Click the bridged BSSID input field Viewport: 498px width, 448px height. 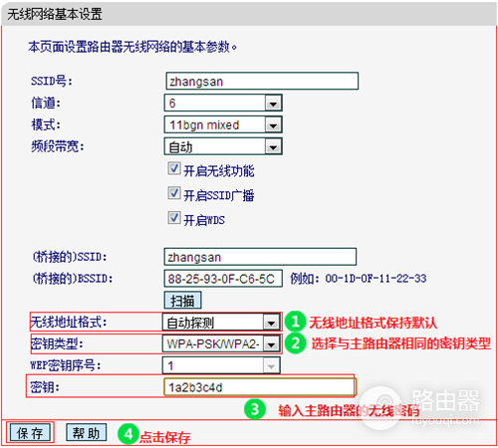click(x=223, y=279)
